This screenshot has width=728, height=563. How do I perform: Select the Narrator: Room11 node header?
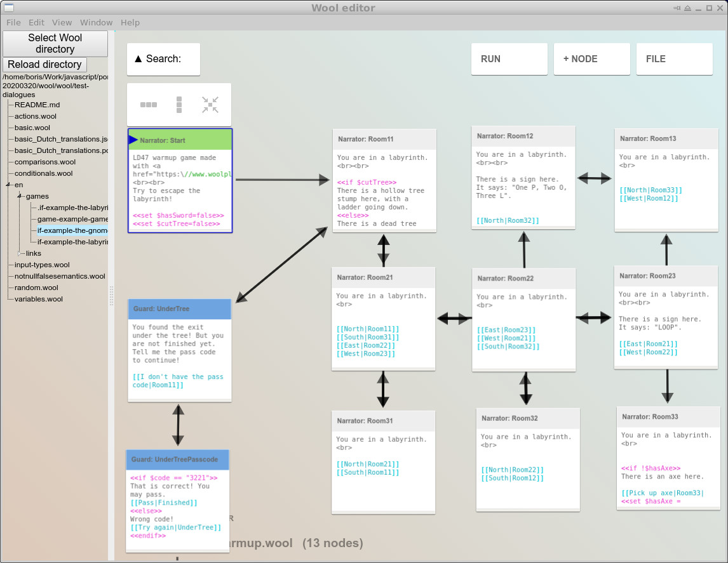[x=384, y=139]
